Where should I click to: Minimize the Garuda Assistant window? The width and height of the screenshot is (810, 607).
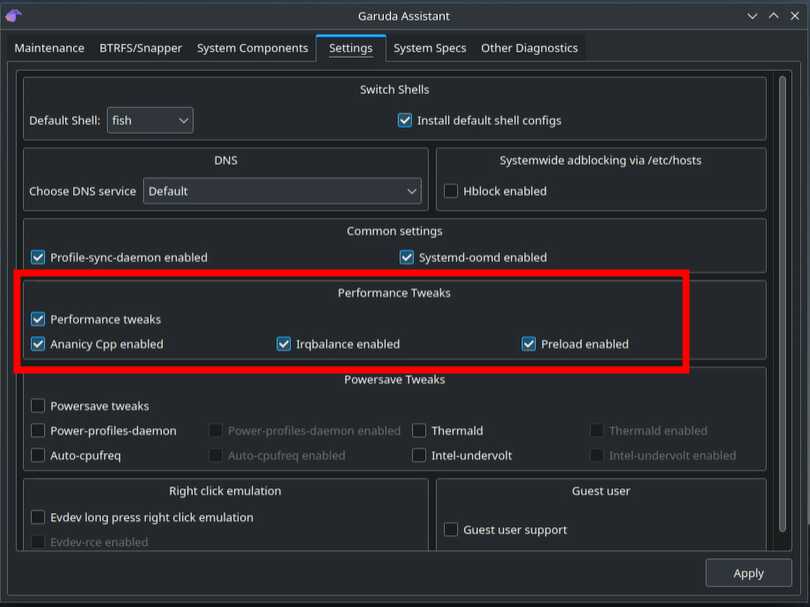point(752,16)
